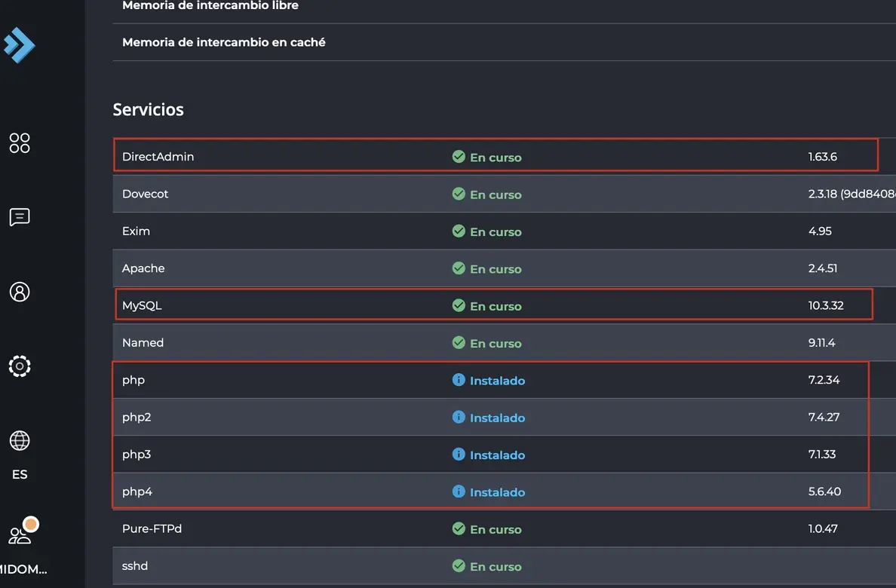
Task: Click the En curso status of Apache
Action: 496,268
